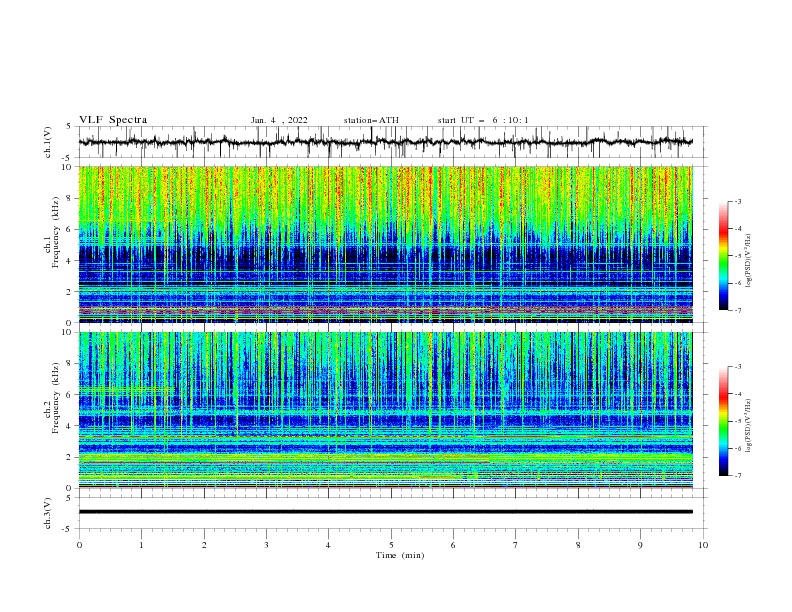Screen dimensions: 792x612
Task: Click the "-5" tick on ch.3(V) axis
Action: 68,529
